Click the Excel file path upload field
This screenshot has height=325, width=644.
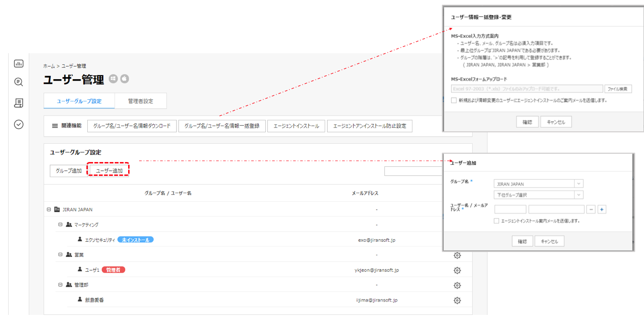pos(527,89)
